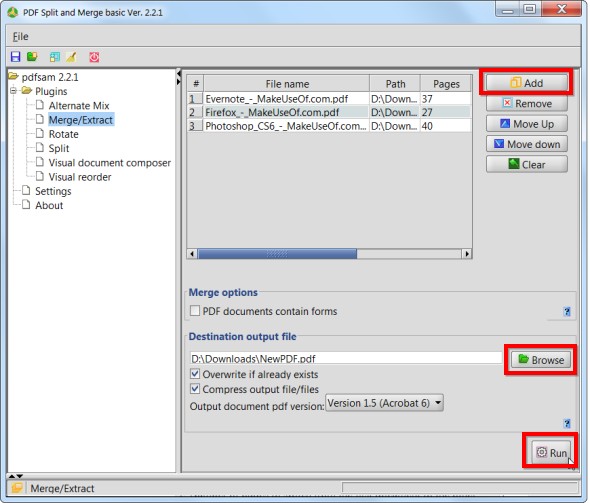Click the save environment toolbar icon
This screenshot has height=503, width=590.
15,57
